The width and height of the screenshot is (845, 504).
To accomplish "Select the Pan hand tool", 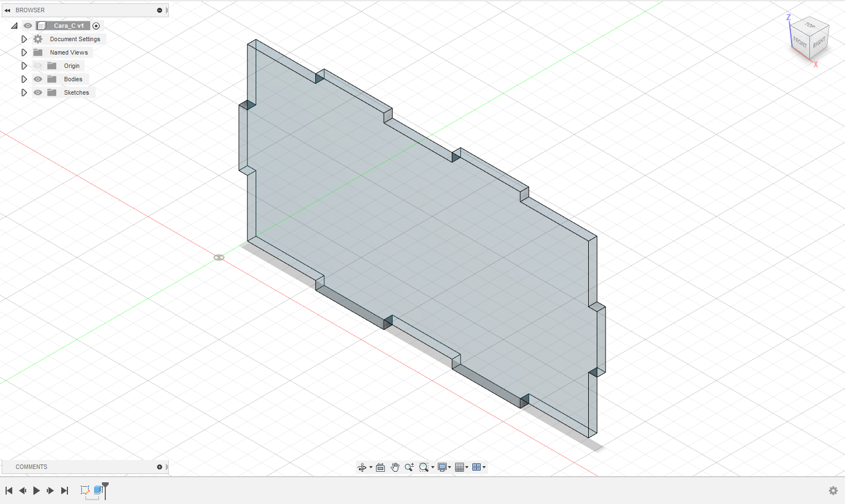I will [x=395, y=467].
